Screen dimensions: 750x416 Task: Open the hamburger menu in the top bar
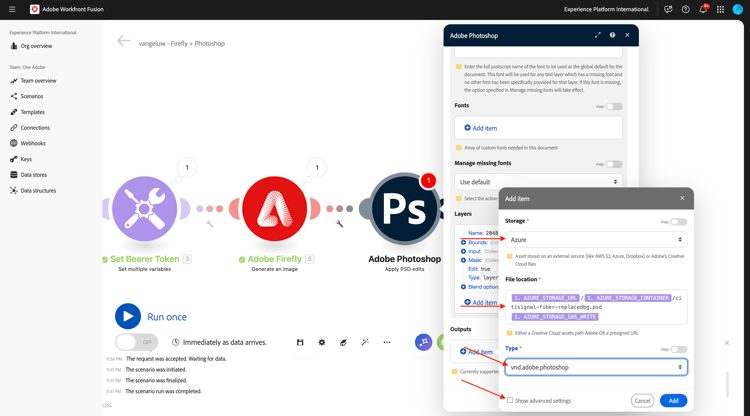(x=12, y=9)
